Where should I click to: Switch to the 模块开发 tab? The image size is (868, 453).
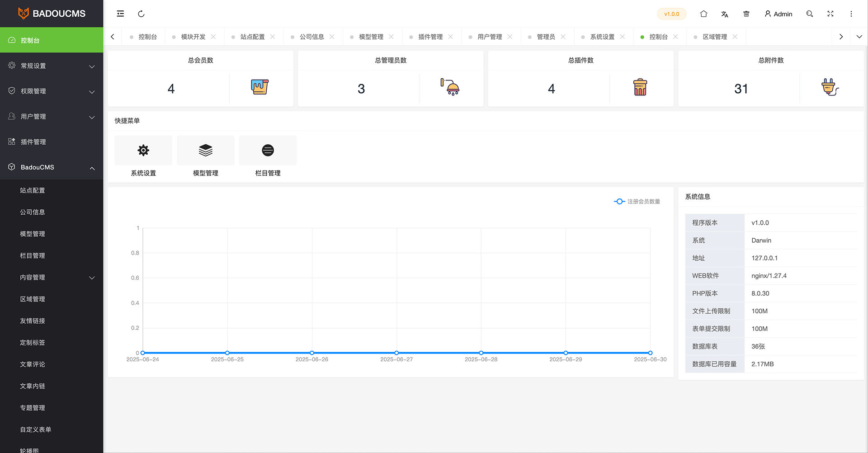(193, 37)
